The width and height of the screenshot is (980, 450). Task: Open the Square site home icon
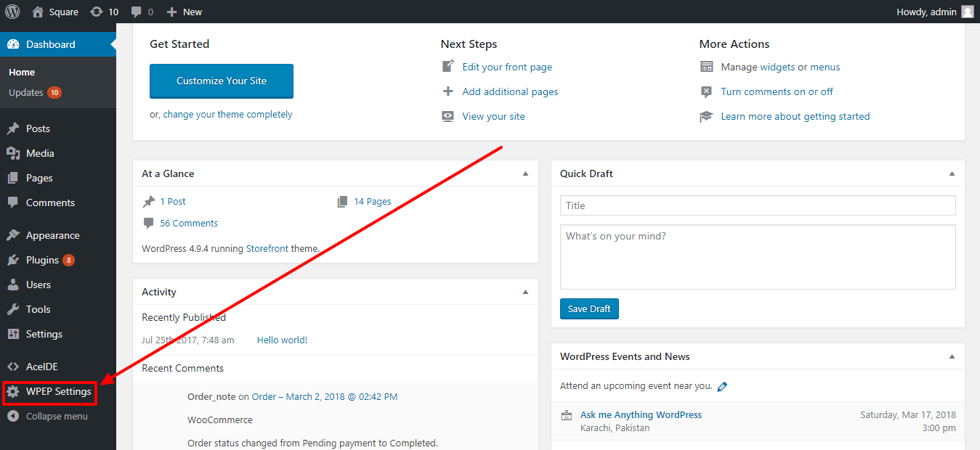coord(38,12)
